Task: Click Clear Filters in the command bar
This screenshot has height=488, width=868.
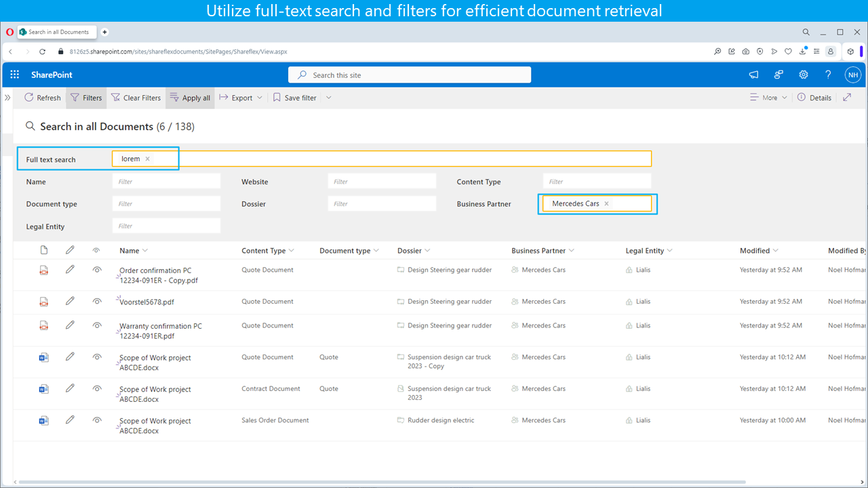Action: pyautogui.click(x=136, y=98)
